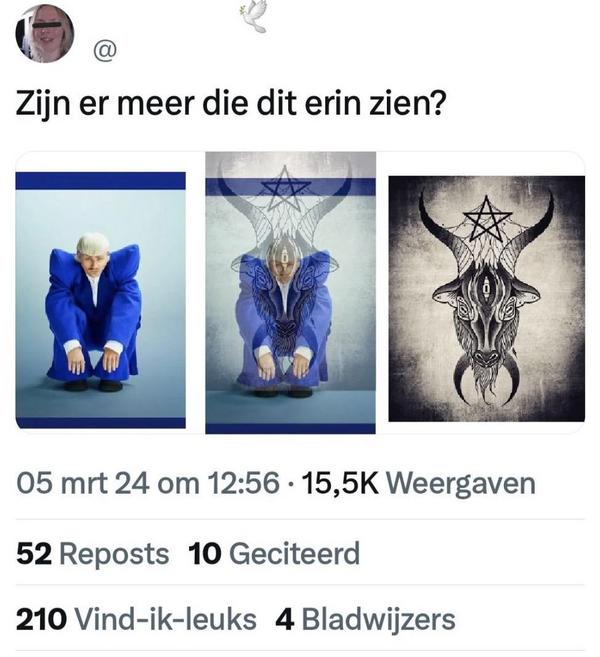Click the pentagram in the black-and-white goat image
600x657 pixels.
[487, 219]
